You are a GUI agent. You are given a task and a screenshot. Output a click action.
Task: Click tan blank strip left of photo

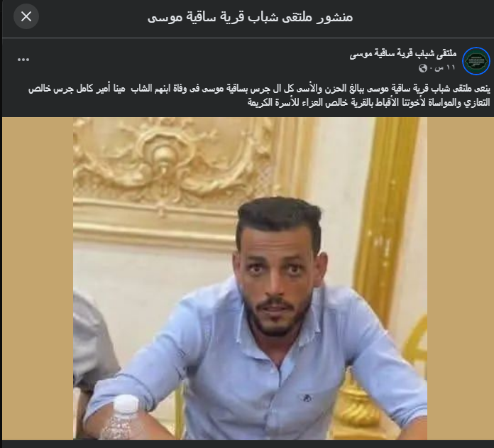pyautogui.click(x=38, y=278)
